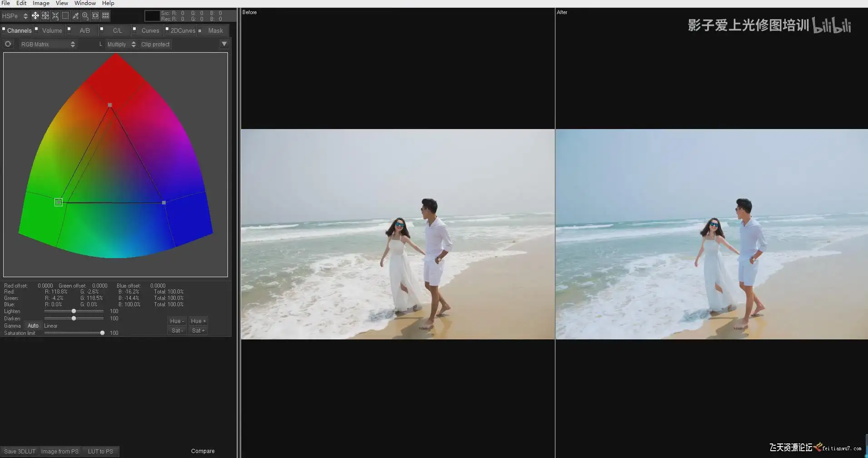Toggle the Channels tab enable checkbox
This screenshot has width=868, height=458.
point(4,29)
